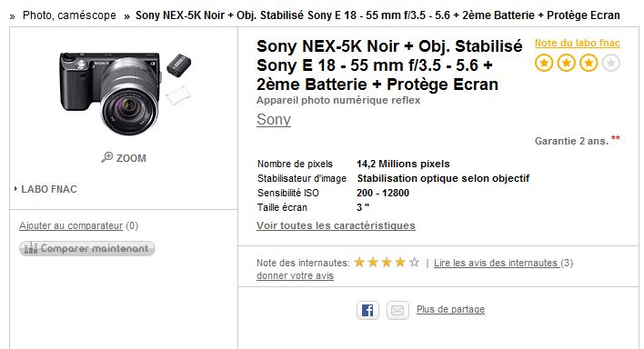644x349 pixels.
Task: Click the first gold star in Note des internautes
Action: tap(359, 262)
